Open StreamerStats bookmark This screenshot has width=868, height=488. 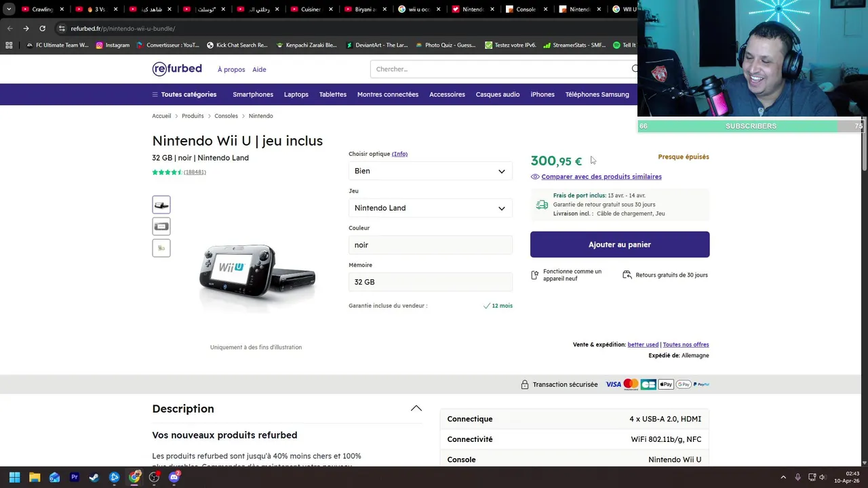click(x=574, y=45)
